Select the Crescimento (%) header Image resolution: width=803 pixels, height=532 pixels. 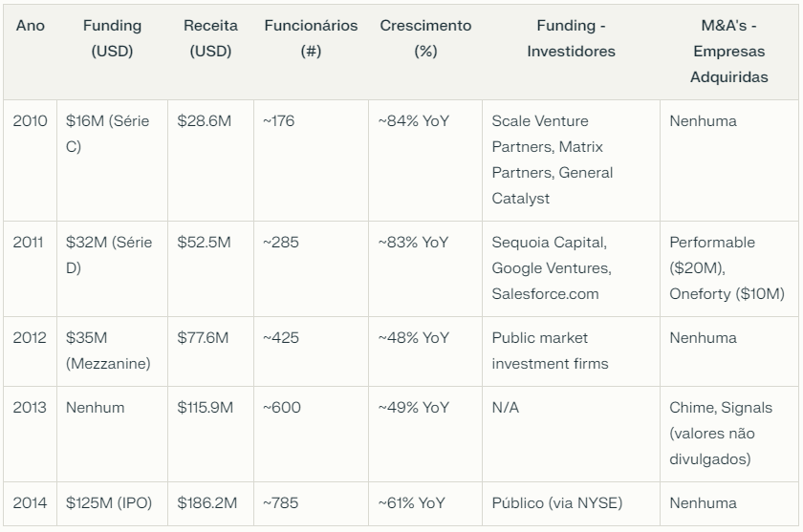[x=425, y=38]
